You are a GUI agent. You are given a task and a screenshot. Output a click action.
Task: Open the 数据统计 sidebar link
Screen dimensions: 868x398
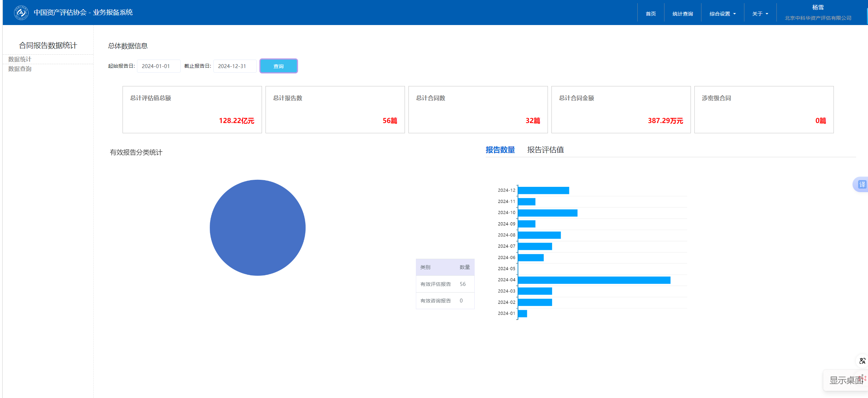(20, 59)
